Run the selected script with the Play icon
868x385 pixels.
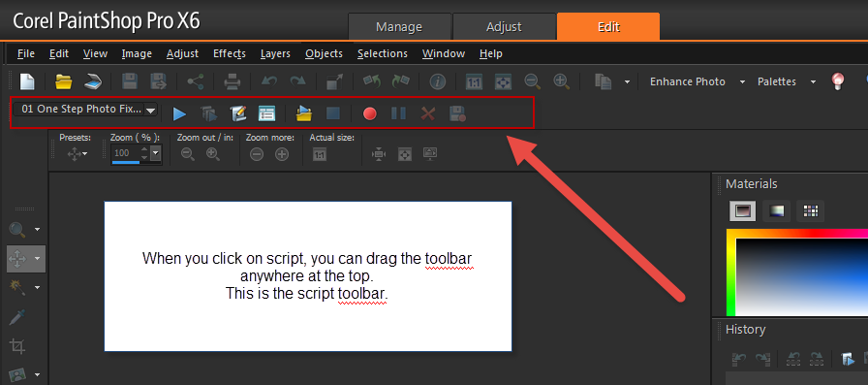coord(179,114)
